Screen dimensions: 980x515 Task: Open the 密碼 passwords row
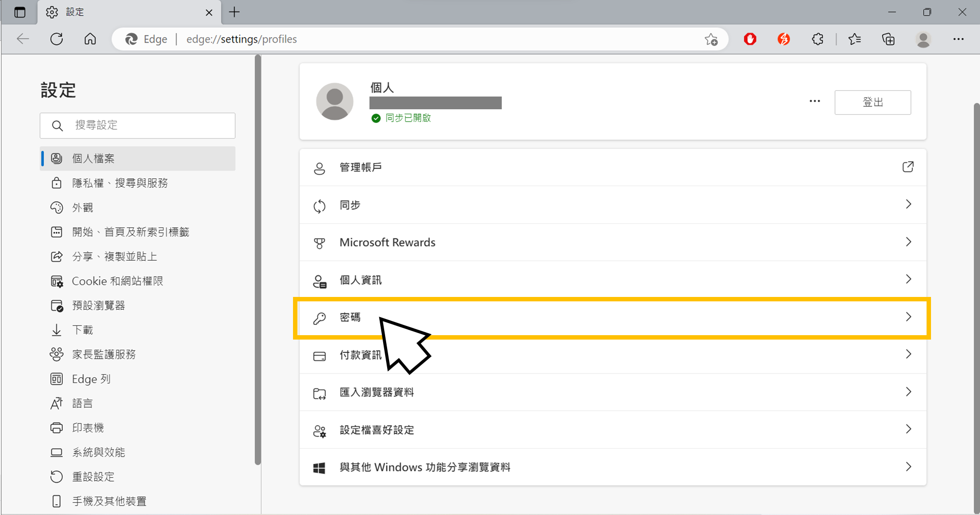click(x=612, y=318)
